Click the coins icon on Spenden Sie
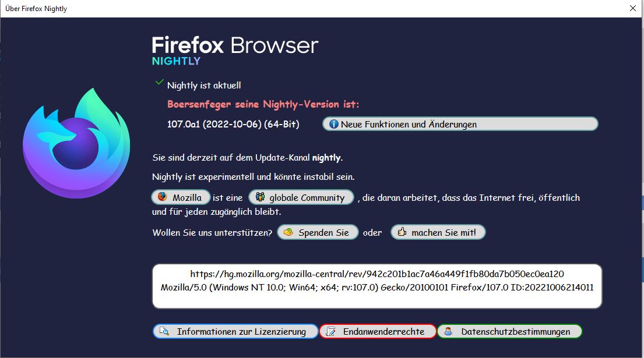 click(x=288, y=232)
